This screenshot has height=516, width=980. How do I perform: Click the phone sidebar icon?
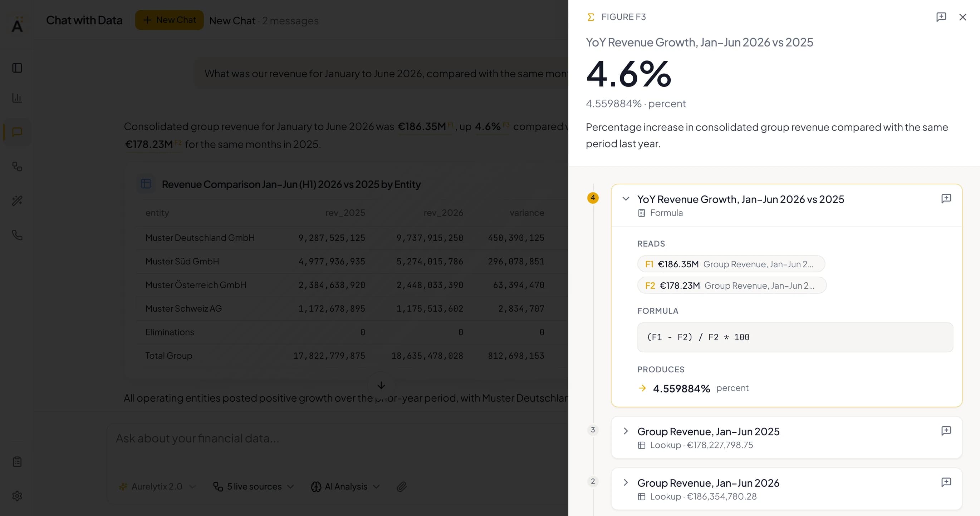point(17,235)
